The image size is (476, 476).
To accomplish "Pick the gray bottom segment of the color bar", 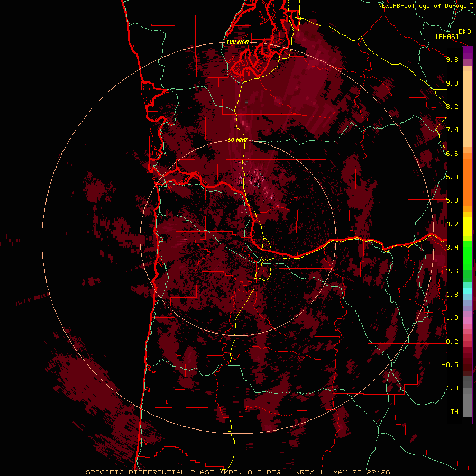I will coord(467,404).
